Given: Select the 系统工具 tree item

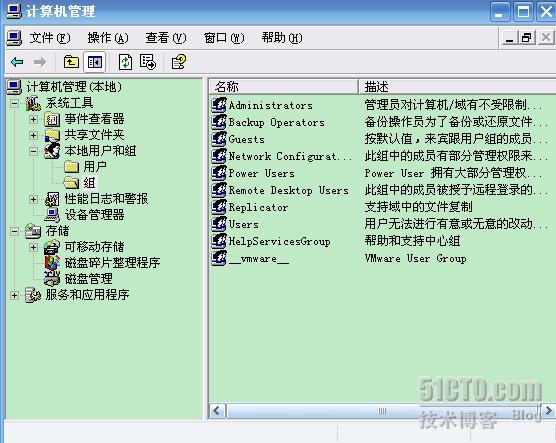Looking at the screenshot, I should [69, 103].
